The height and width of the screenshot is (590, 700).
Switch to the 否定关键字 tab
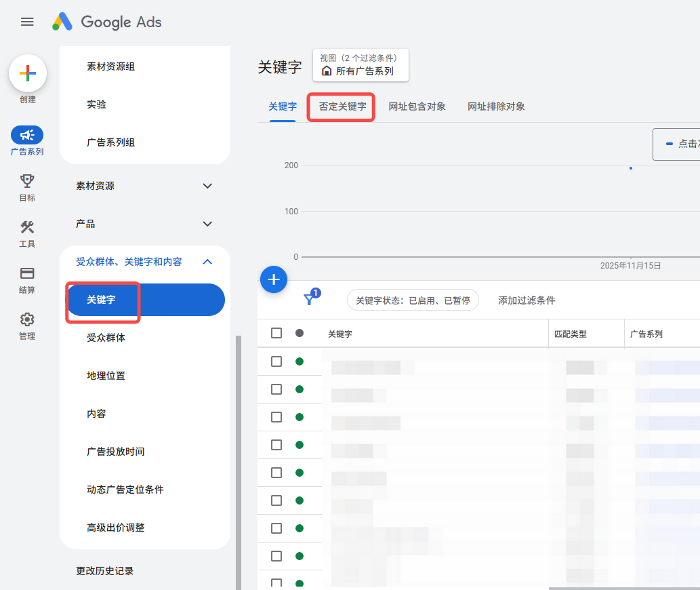341,106
